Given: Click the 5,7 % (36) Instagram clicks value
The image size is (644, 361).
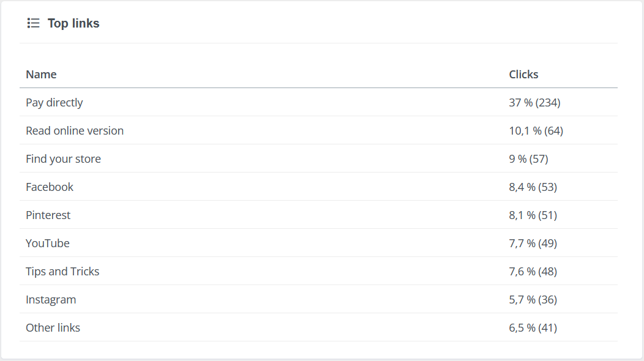Looking at the screenshot, I should [533, 300].
